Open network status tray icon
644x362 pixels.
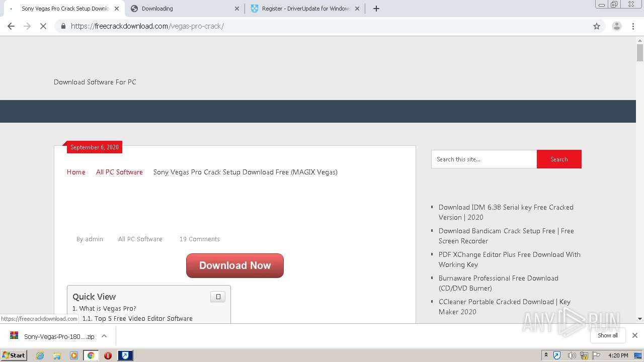tap(584, 355)
